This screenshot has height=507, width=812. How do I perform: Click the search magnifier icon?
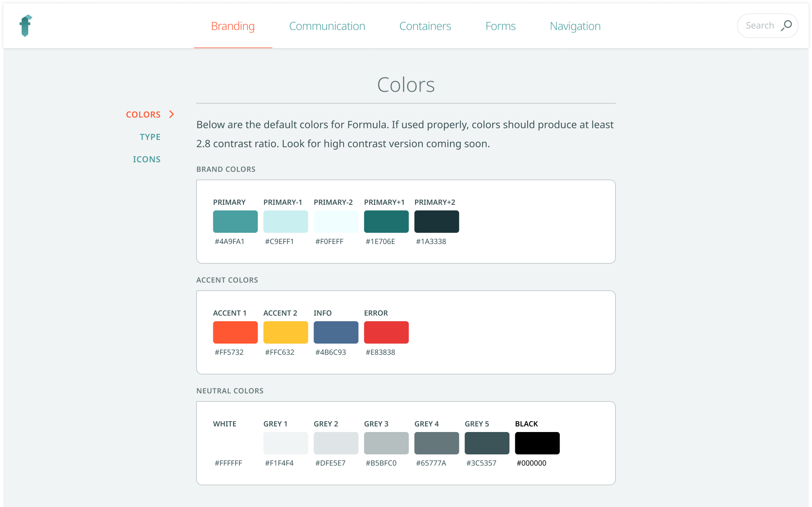786,26
